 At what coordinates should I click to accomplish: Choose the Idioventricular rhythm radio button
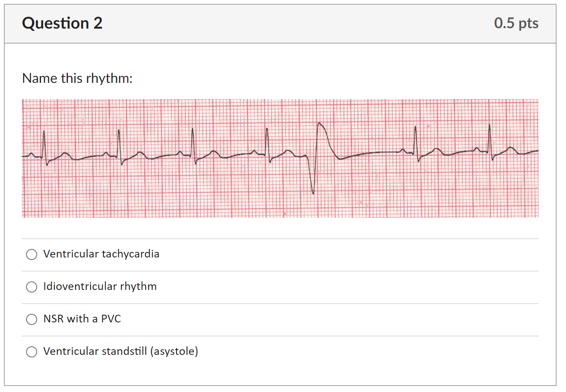pos(32,287)
